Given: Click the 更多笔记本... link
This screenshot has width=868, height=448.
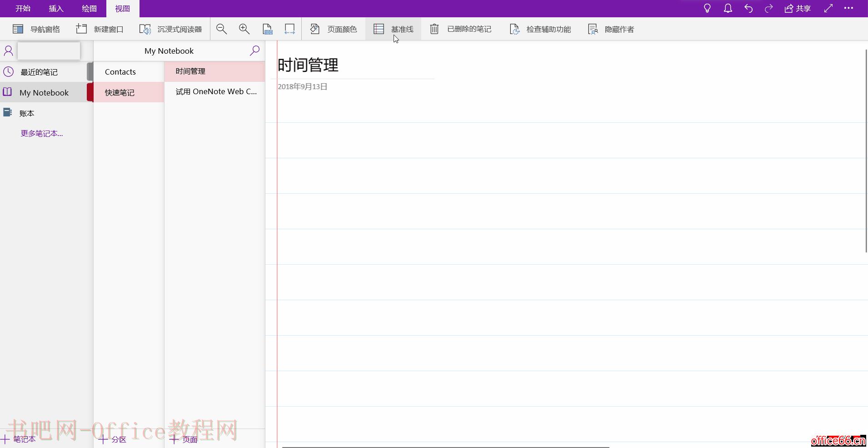Looking at the screenshot, I should [42, 133].
